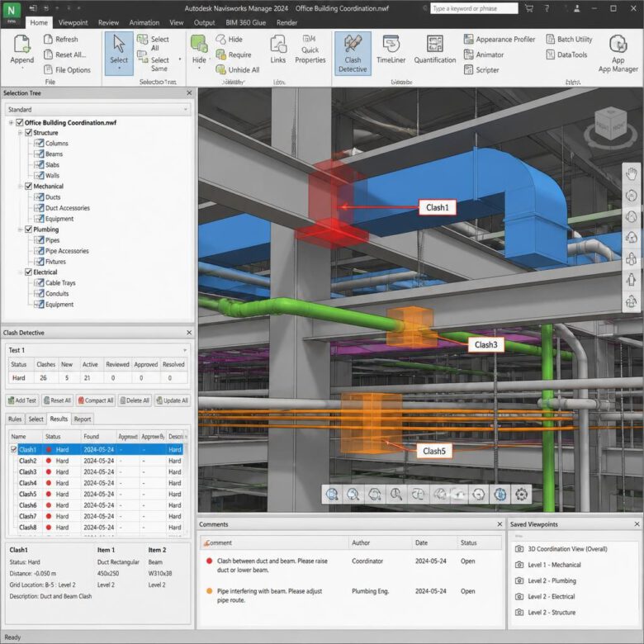Screen dimensions: 644x644
Task: Click first zoom icon in viewport toolbar
Action: point(332,494)
